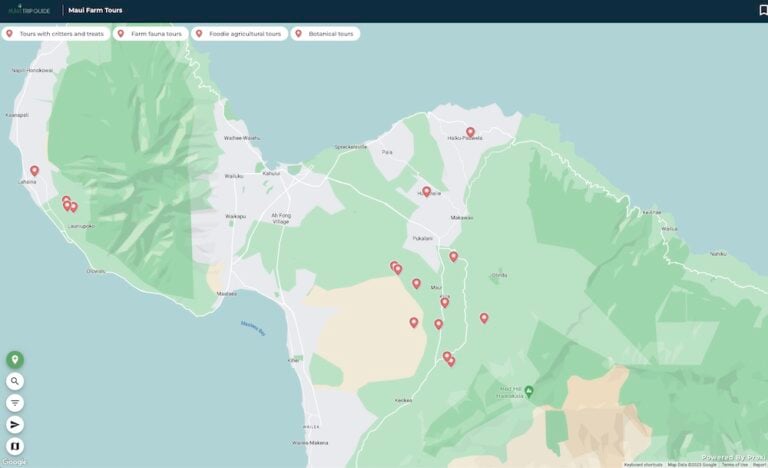The height and width of the screenshot is (468, 768).
Task: Open the folded map view button
Action: (15, 446)
